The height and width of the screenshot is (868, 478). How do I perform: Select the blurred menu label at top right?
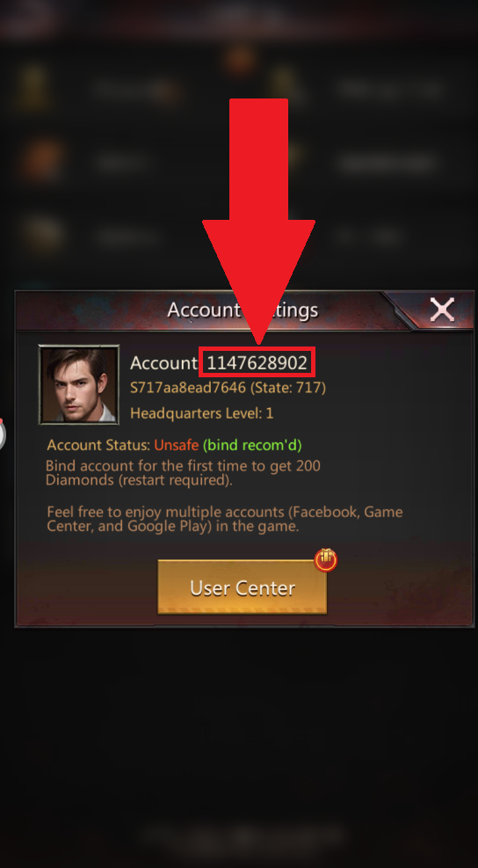point(391,89)
